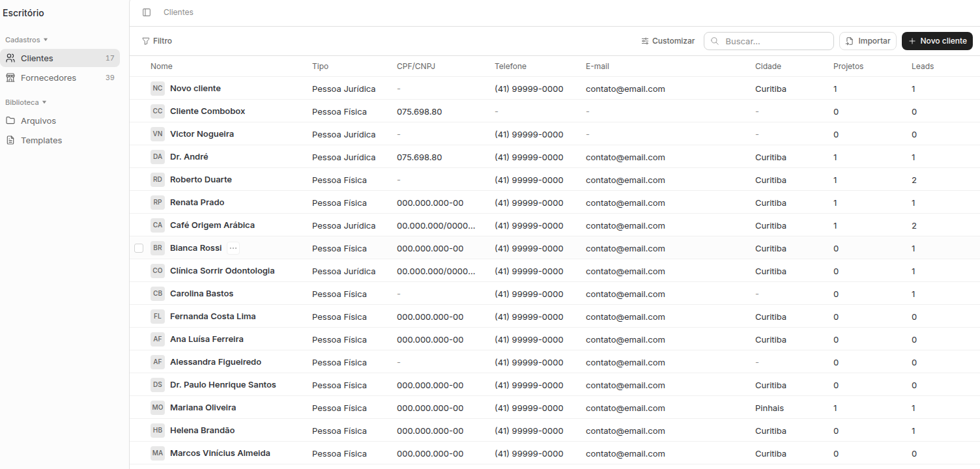Viewport: 980px width, 469px height.
Task: Click the Pinhais city cell
Action: coord(770,408)
